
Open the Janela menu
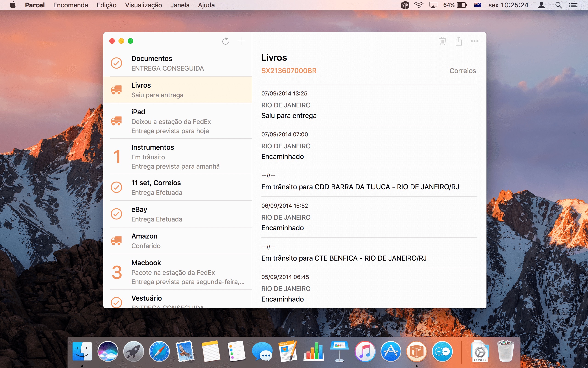click(180, 5)
